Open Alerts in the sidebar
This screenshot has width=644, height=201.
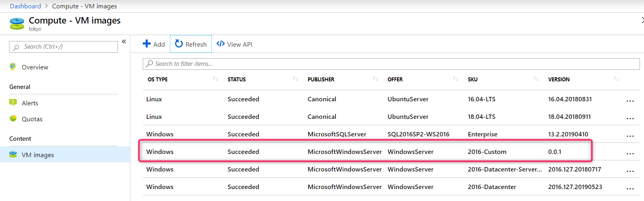[x=30, y=103]
